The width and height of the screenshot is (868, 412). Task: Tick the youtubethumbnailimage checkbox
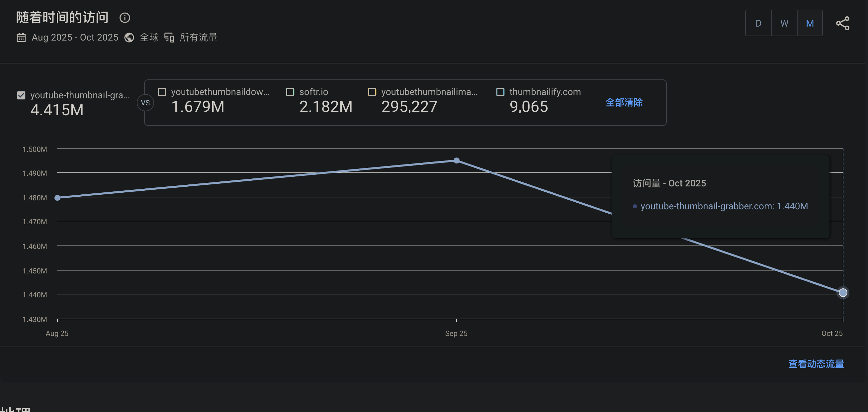pos(372,92)
